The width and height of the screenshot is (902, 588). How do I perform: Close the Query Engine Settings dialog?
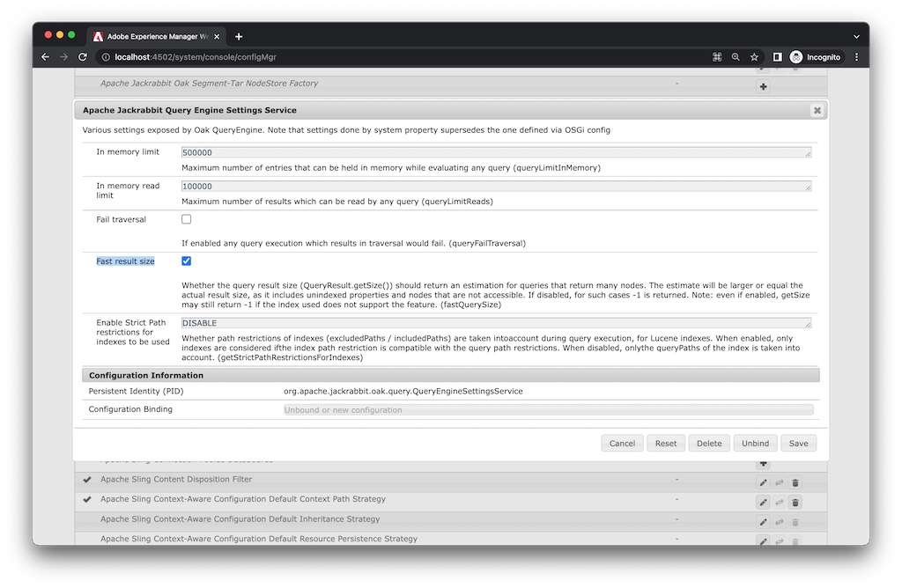coord(817,110)
